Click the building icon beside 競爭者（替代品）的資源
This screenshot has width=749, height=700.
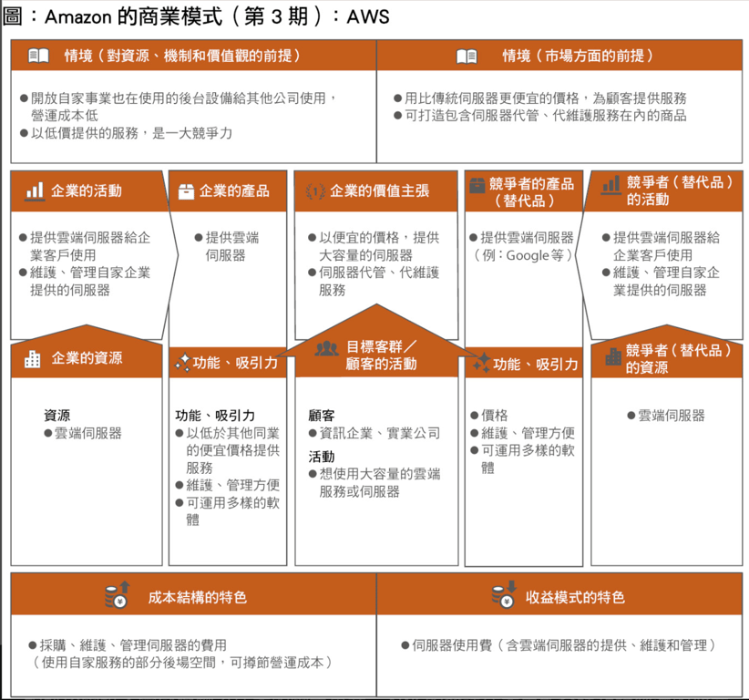(x=613, y=356)
